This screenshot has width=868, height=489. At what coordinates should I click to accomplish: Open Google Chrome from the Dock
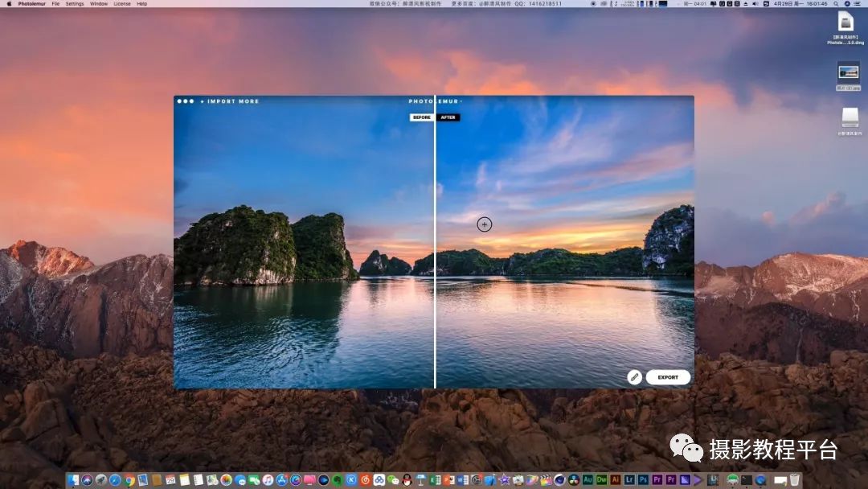tap(129, 480)
